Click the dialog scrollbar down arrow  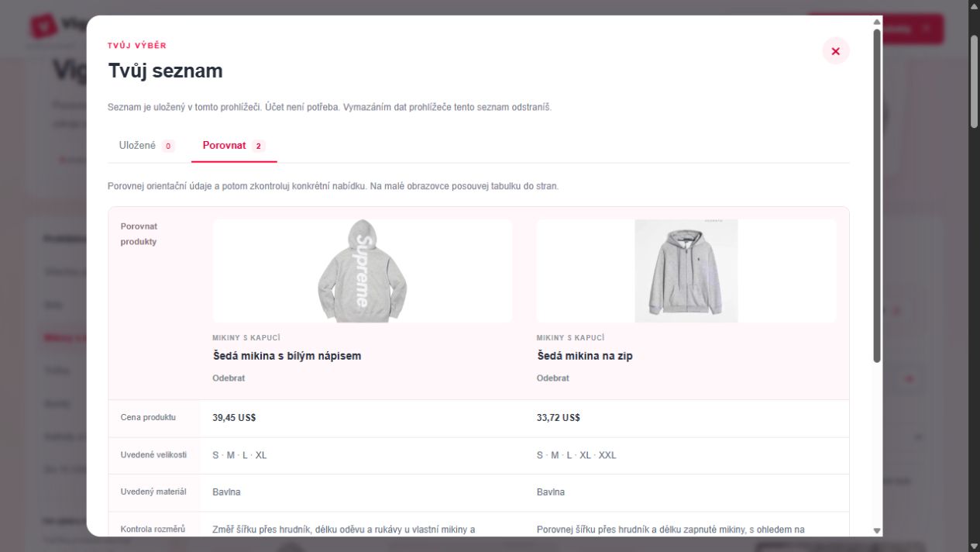point(877,531)
